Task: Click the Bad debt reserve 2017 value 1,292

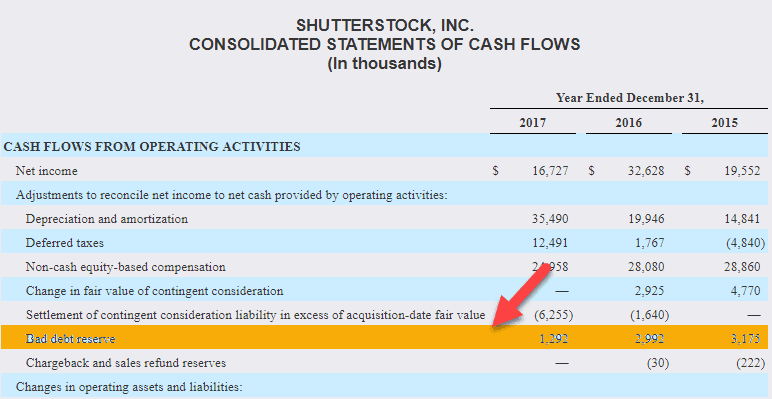Action: [x=553, y=339]
